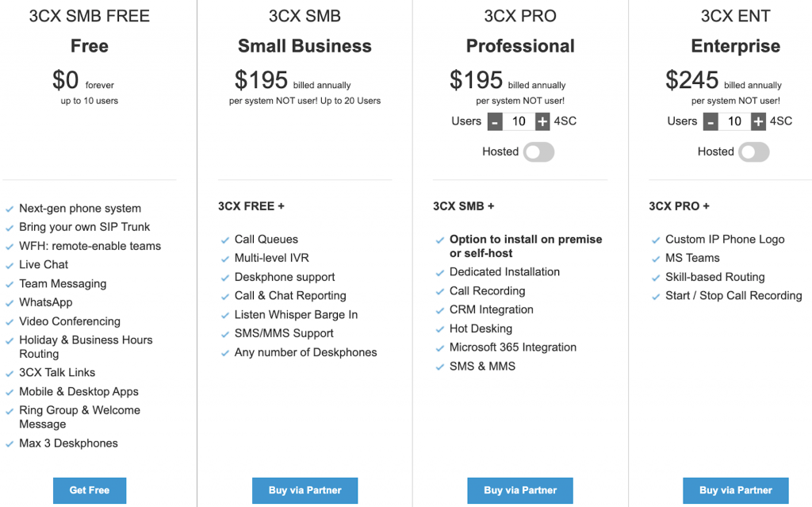
Task: Click the Get Free button
Action: tap(89, 490)
